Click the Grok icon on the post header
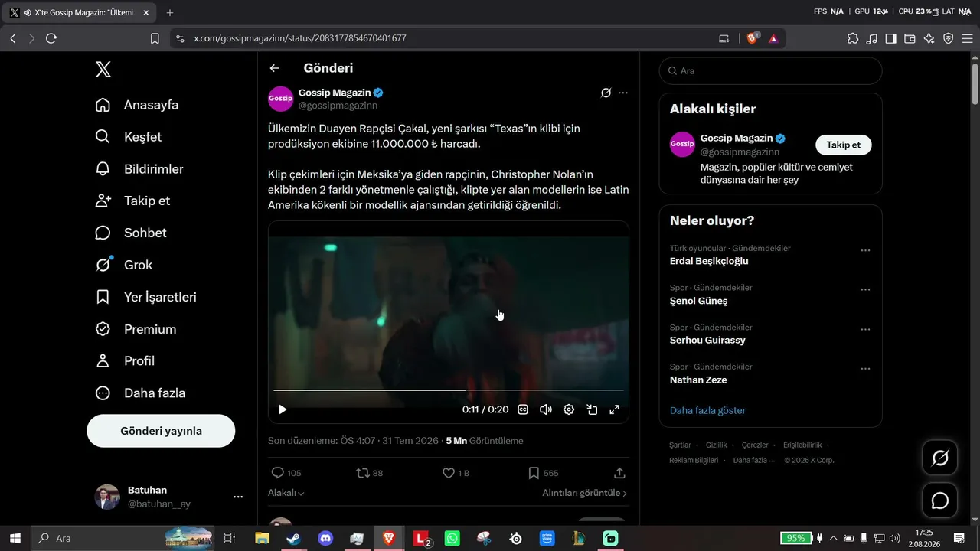Image resolution: width=980 pixels, height=551 pixels. 606,93
